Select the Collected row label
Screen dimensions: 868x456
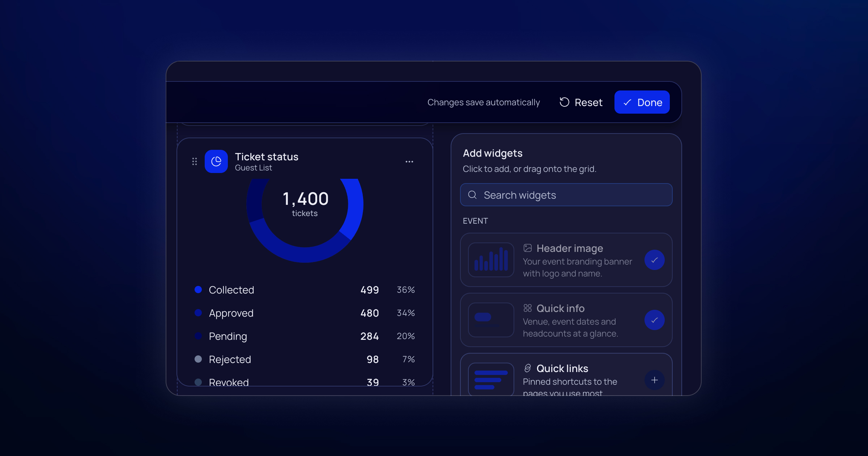point(231,290)
